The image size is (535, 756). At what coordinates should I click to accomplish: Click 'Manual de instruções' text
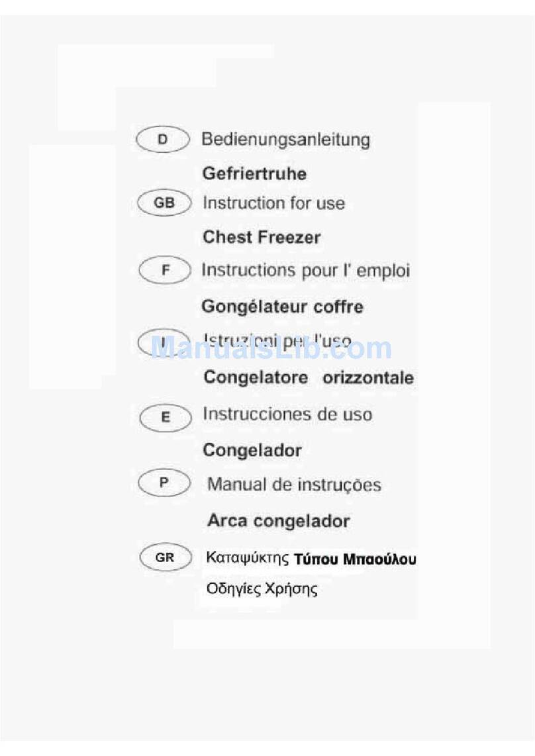[294, 485]
